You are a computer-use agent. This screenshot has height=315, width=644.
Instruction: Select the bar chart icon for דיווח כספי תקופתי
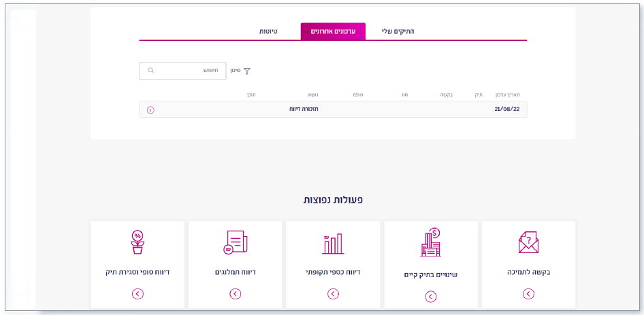(x=333, y=244)
